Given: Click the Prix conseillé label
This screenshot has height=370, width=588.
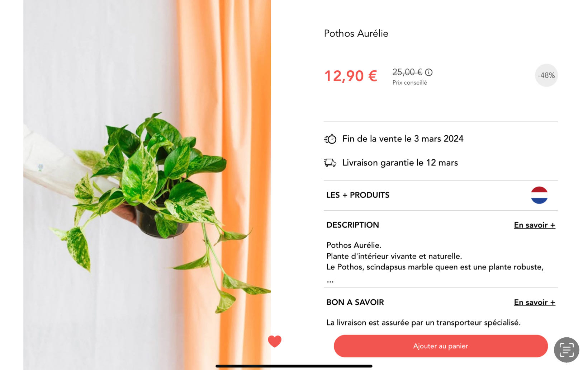Looking at the screenshot, I should point(410,83).
